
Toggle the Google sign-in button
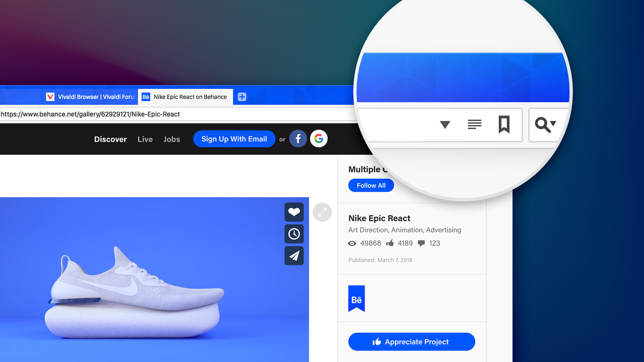click(318, 139)
